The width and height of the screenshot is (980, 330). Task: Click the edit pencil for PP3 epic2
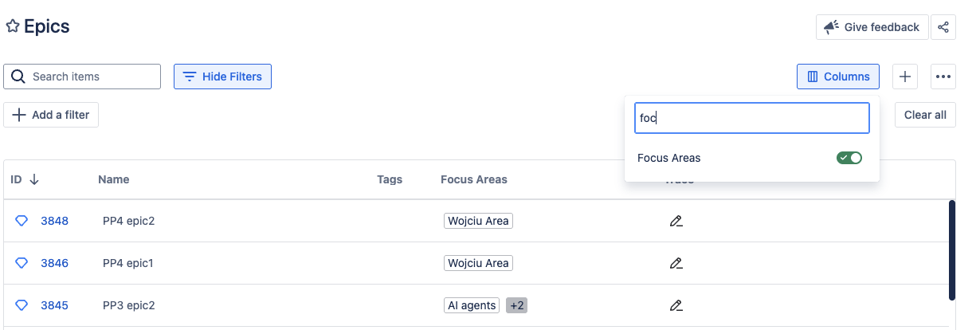[676, 305]
